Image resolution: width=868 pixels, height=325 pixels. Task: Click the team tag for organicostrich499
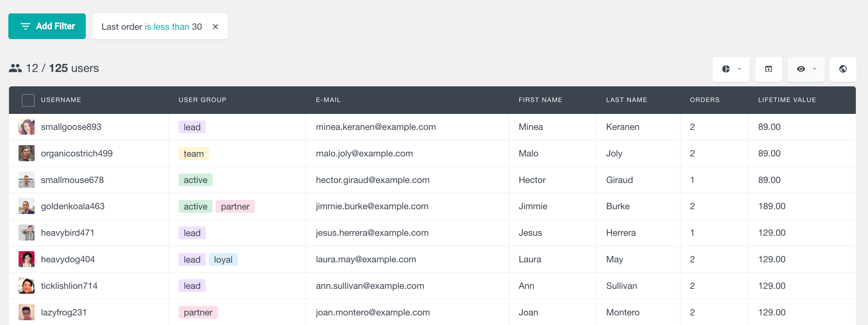pyautogui.click(x=194, y=154)
